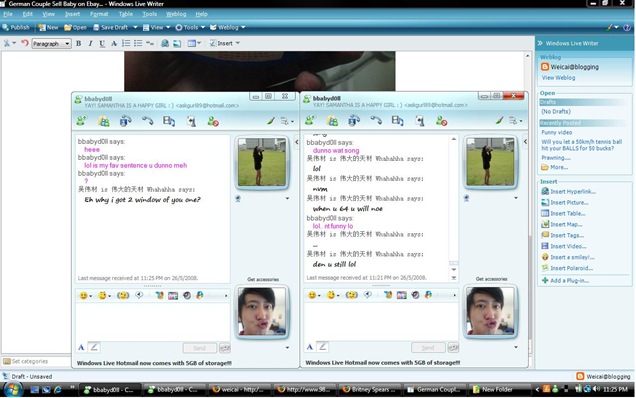Click the Publish button
Image resolution: width=636 pixels, height=398 pixels.
pos(16,27)
